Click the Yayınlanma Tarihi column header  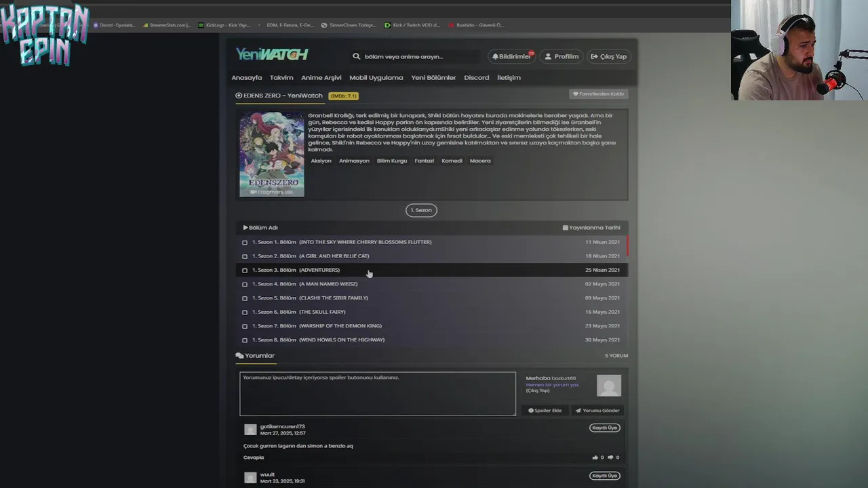pyautogui.click(x=591, y=228)
